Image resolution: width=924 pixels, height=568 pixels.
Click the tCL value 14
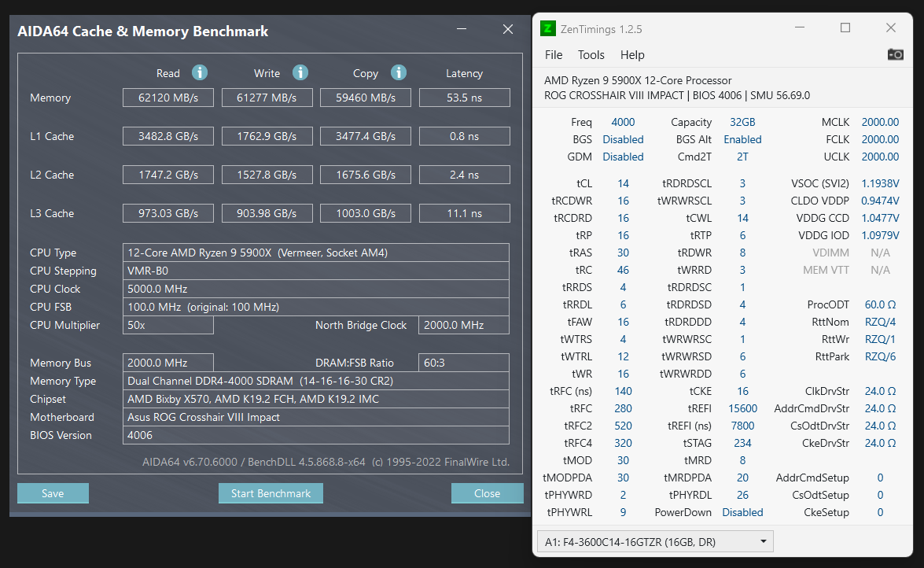(x=623, y=183)
